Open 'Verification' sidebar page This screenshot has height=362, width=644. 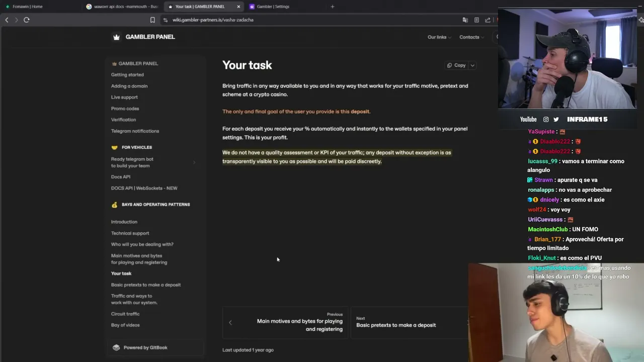123,120
